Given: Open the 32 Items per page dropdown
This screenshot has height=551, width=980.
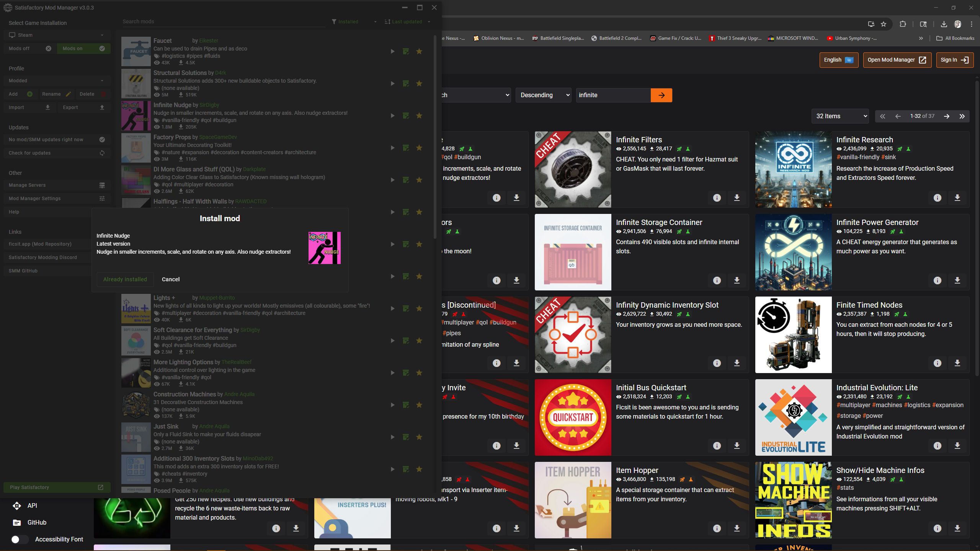Looking at the screenshot, I should click(x=840, y=116).
